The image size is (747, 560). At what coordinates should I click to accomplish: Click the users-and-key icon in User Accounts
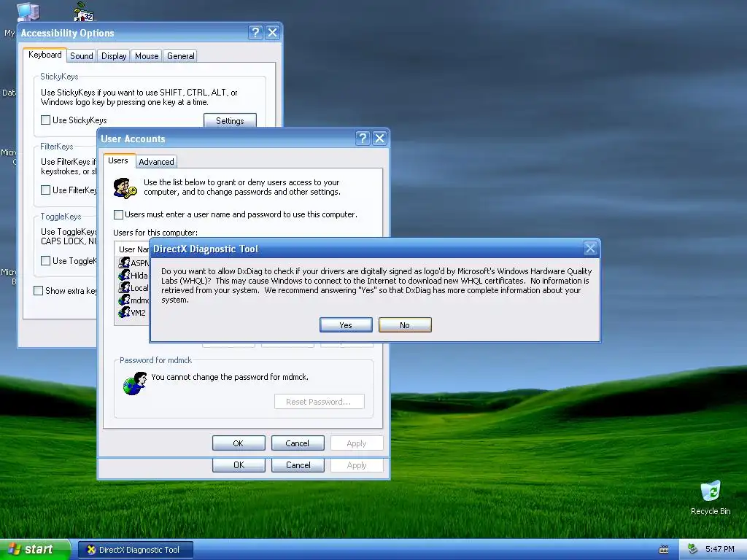click(x=125, y=188)
